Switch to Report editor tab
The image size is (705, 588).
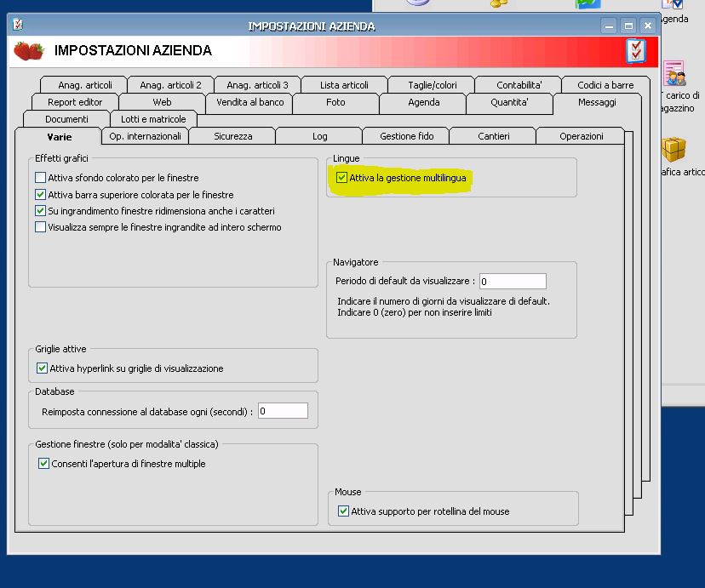pos(75,102)
